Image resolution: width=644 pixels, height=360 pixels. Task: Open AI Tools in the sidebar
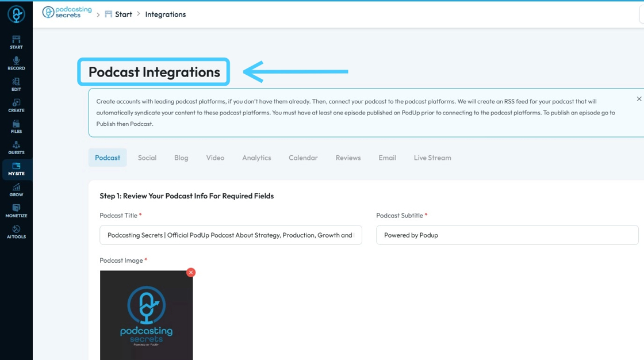17,232
